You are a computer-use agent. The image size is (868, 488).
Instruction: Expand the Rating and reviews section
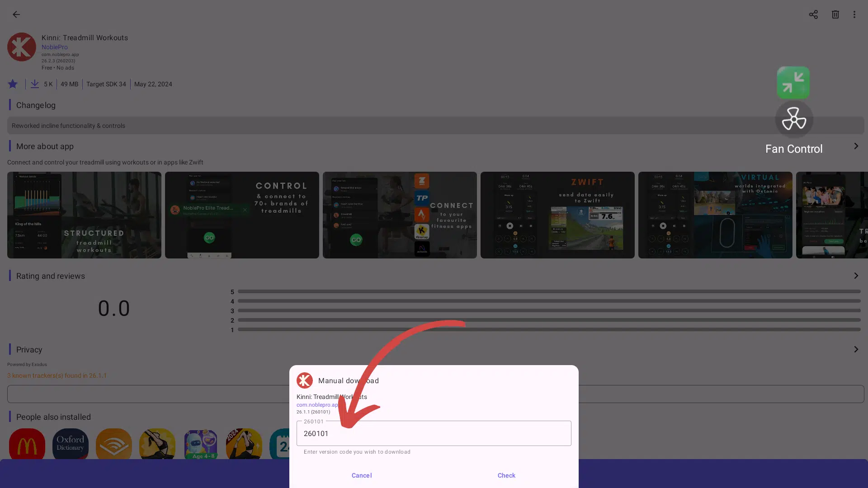pos(855,275)
